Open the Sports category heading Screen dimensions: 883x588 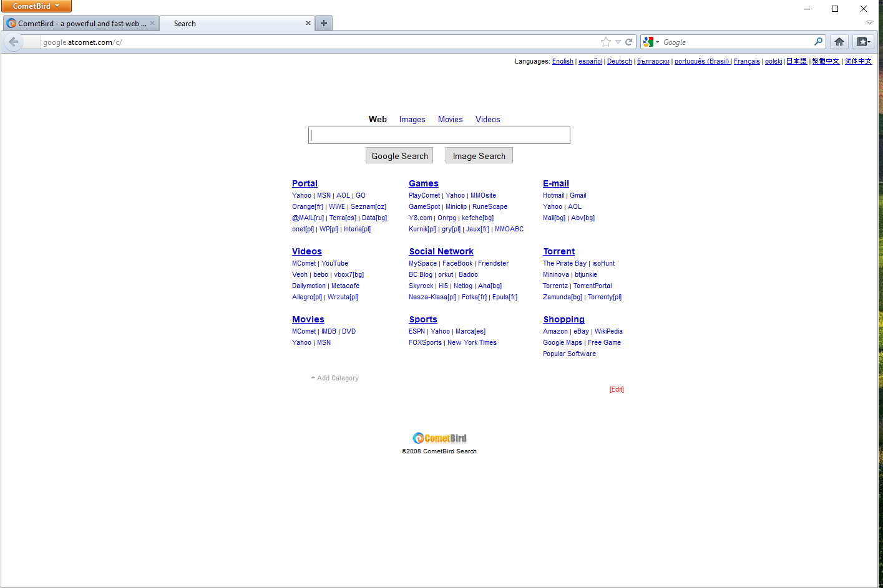pyautogui.click(x=423, y=319)
